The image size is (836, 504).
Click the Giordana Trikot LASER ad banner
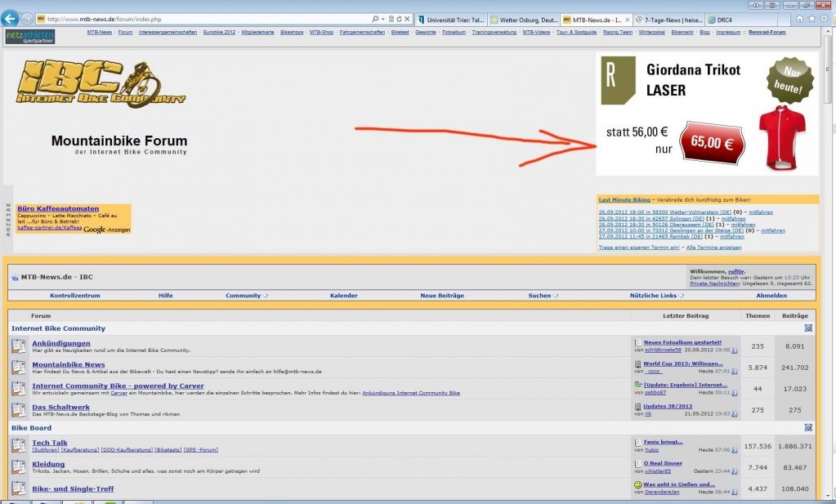pos(707,114)
